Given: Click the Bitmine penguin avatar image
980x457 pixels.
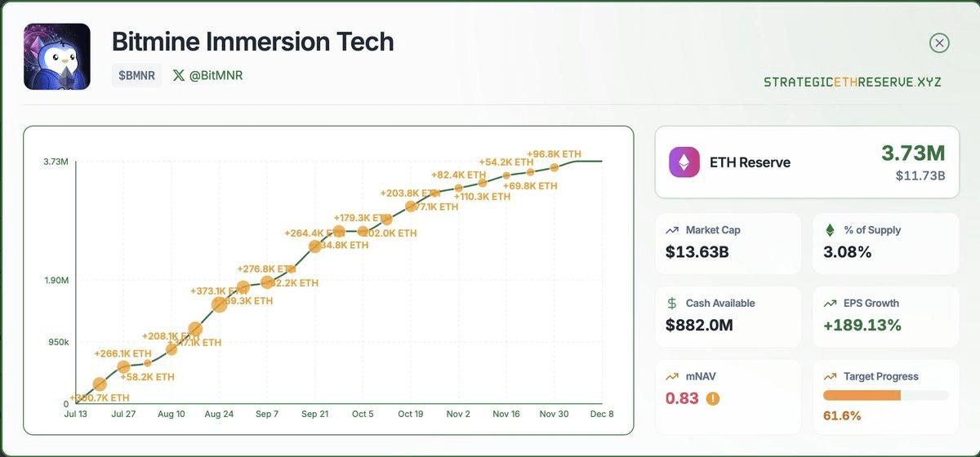Looking at the screenshot, I should (57, 56).
